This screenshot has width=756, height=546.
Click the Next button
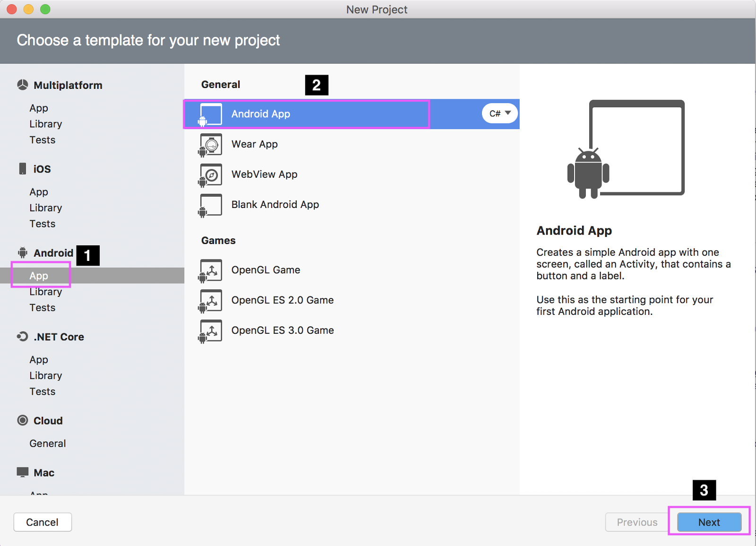click(x=709, y=522)
